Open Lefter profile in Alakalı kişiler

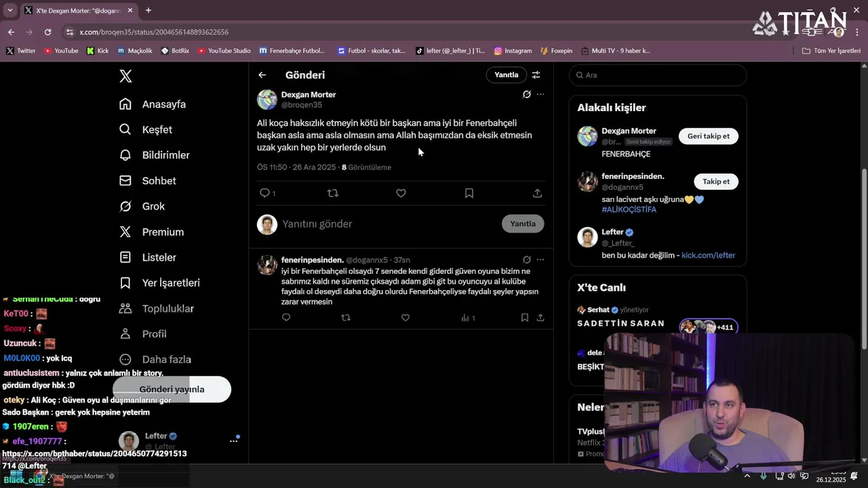point(612,232)
